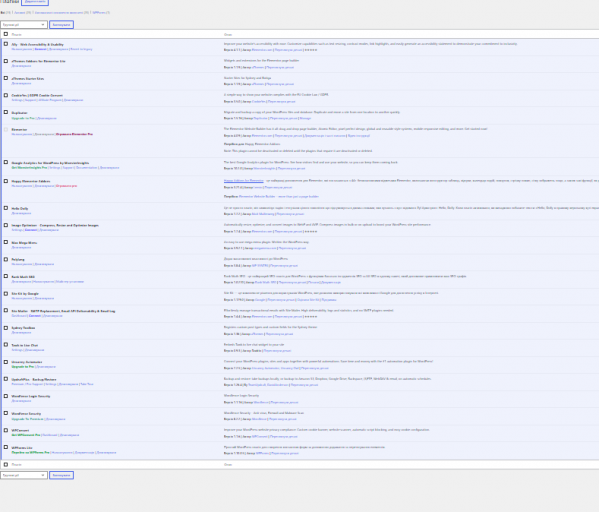Check the aThemes Addons for Elementor Lite row
This screenshot has width=599, height=512.
(x=6, y=61)
